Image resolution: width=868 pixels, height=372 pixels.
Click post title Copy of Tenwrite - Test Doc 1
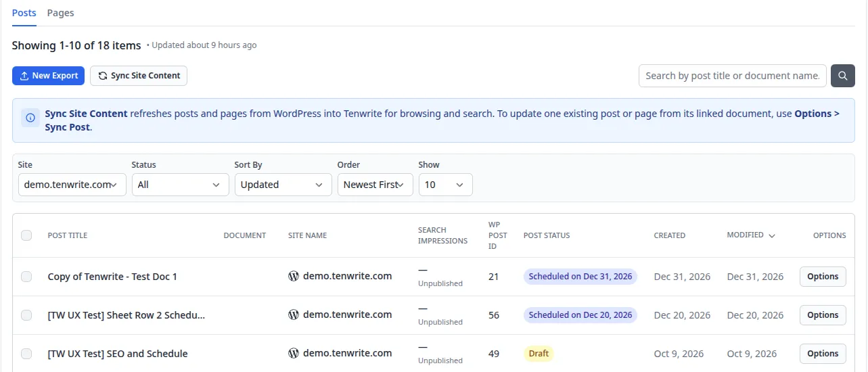pos(112,277)
